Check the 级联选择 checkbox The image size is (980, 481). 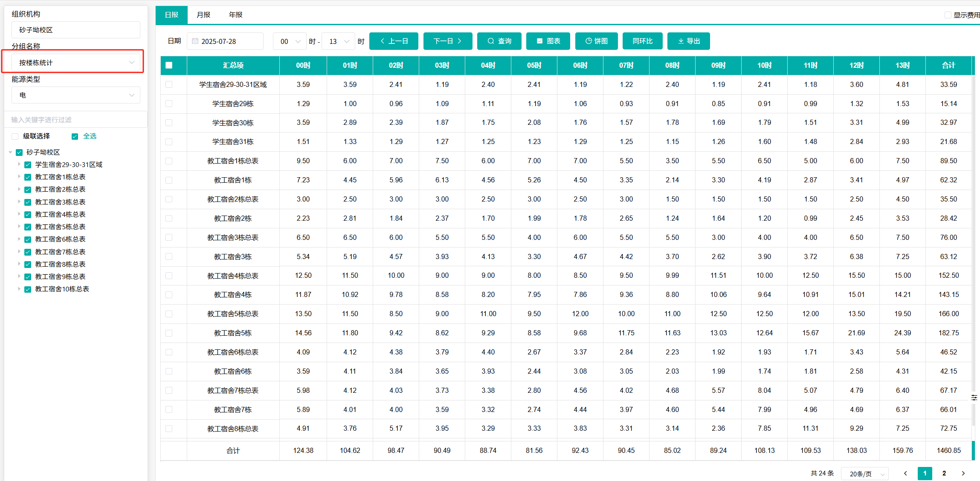15,136
